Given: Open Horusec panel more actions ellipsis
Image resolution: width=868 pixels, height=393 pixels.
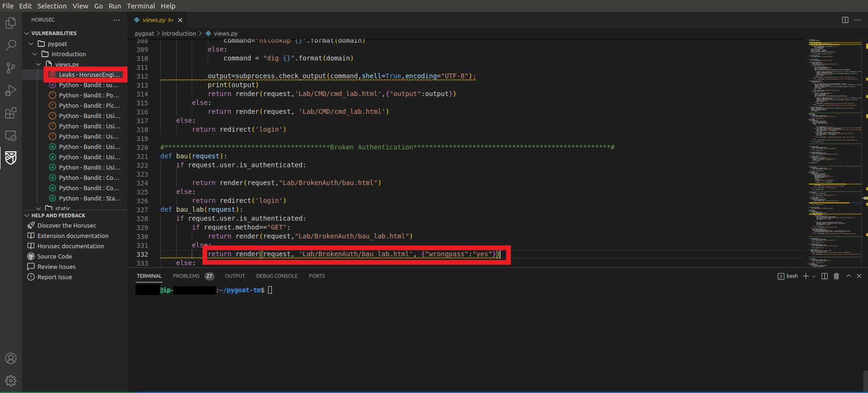Looking at the screenshot, I should (117, 20).
